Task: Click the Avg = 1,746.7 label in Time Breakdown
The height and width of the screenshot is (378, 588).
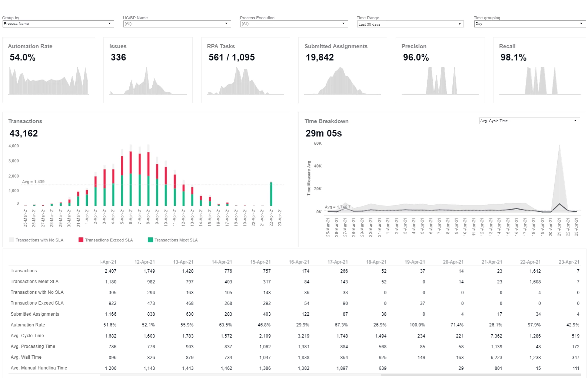Action: 338,207
